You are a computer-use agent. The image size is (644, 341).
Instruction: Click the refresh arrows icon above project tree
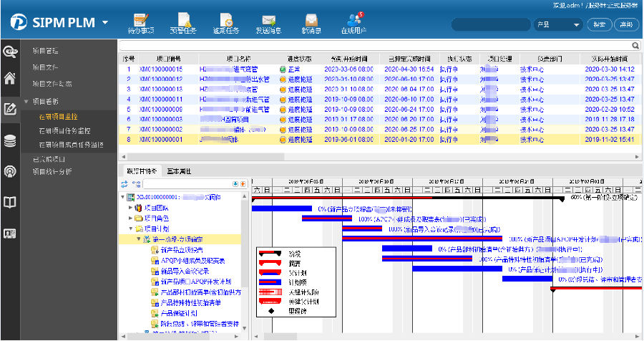click(x=124, y=184)
